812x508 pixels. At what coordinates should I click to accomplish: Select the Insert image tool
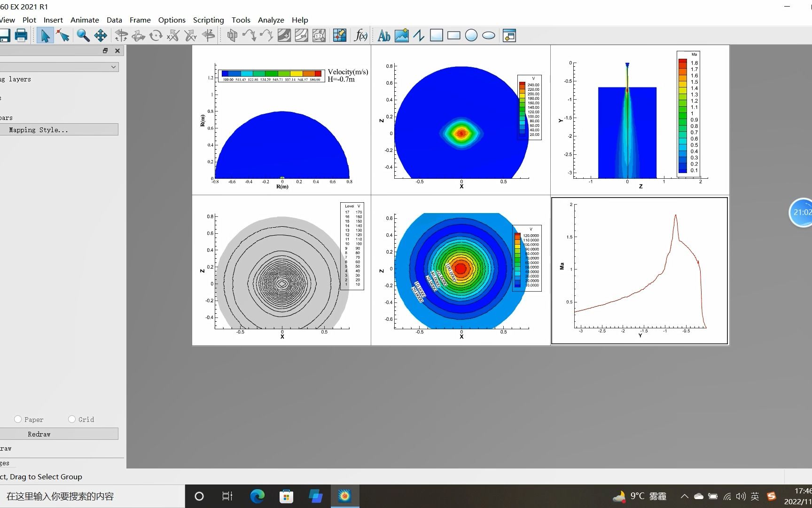coord(401,36)
